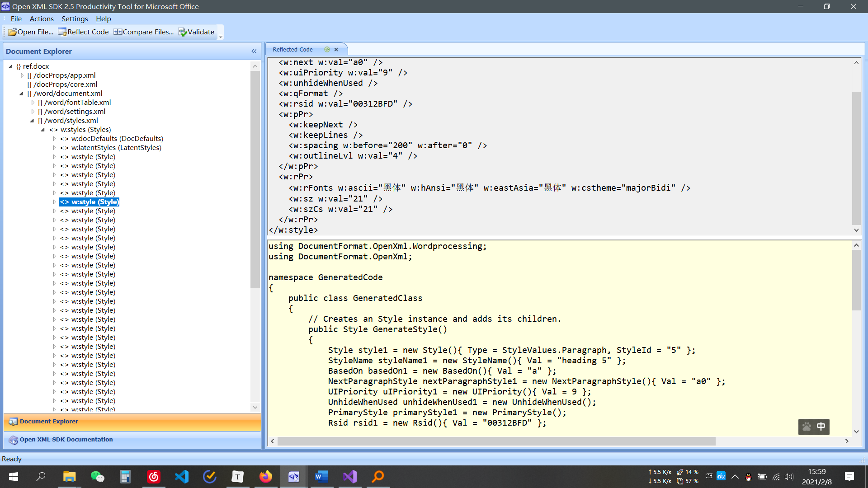Collapse the /word/styles.xml node

(32, 121)
